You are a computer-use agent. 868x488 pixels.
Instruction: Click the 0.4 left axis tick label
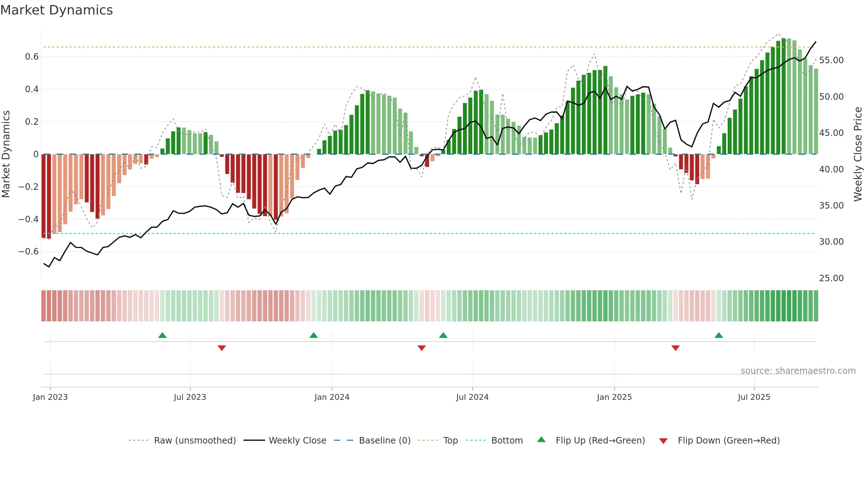pyautogui.click(x=32, y=89)
